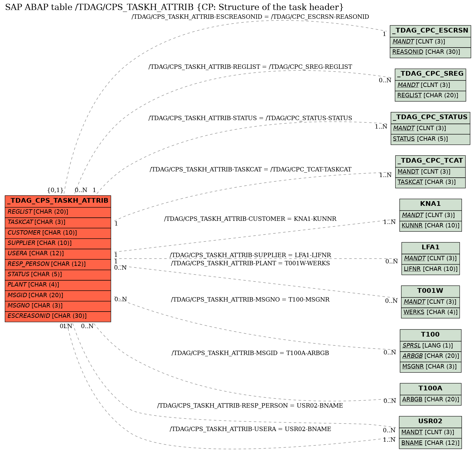Click KUNNR [CHAR (10)] field in KNA1
The width and height of the screenshot is (476, 452).
click(x=430, y=226)
